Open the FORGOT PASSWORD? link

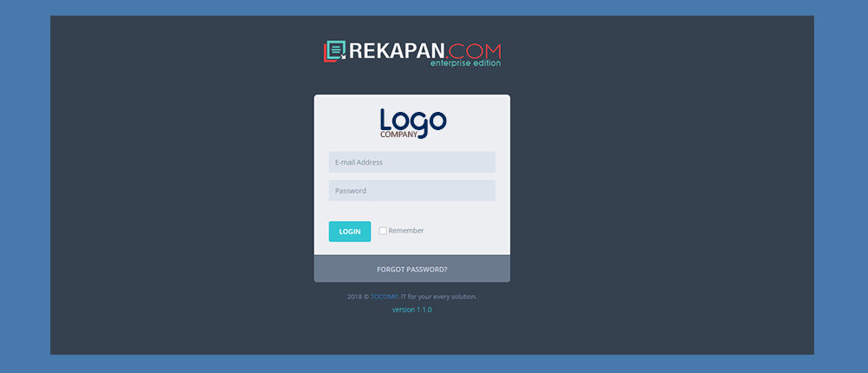point(411,270)
